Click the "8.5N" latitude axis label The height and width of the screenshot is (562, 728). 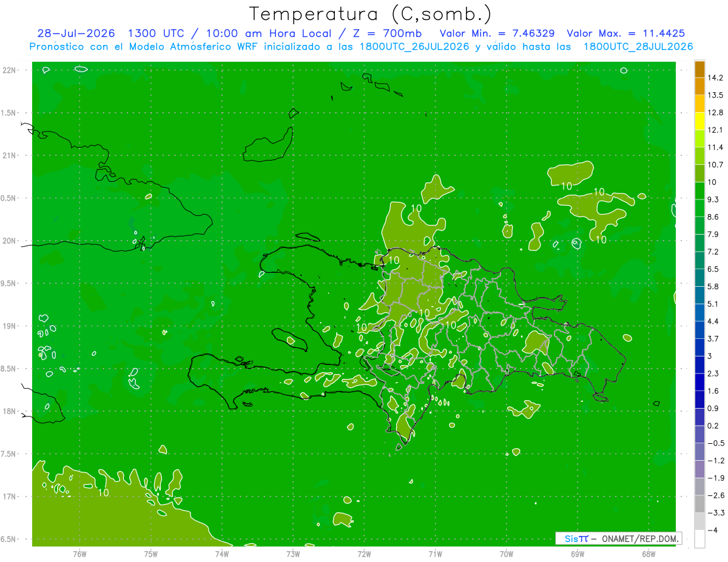(8, 369)
